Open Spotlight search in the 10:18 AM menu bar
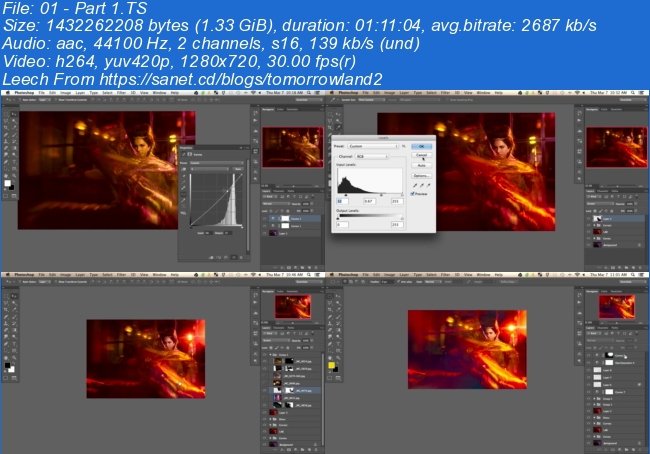The height and width of the screenshot is (454, 650). pos(309,92)
